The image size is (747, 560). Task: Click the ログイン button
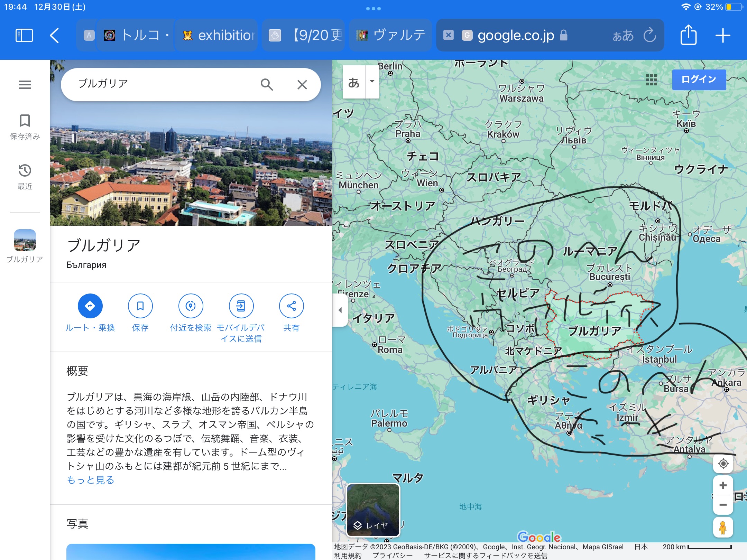tap(699, 80)
